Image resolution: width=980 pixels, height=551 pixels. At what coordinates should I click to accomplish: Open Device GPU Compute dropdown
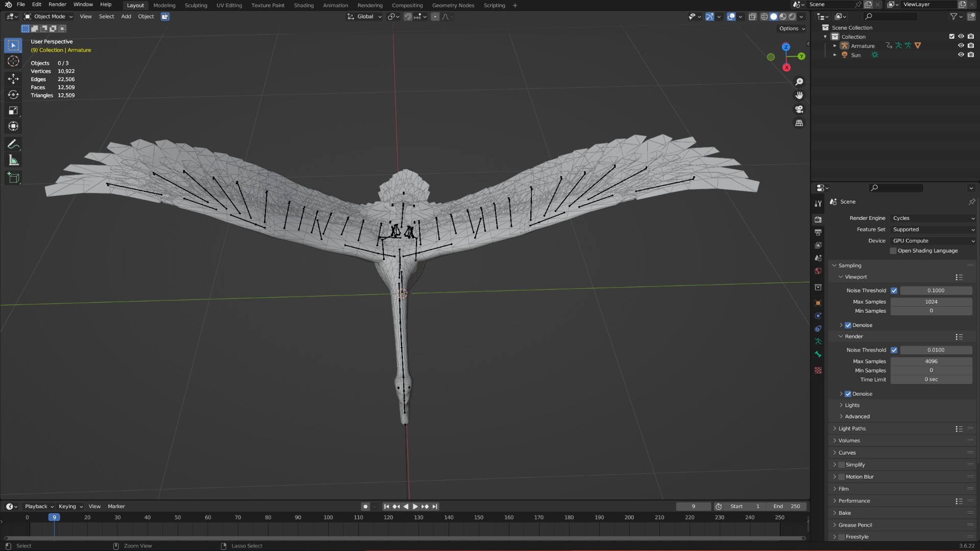click(x=933, y=241)
